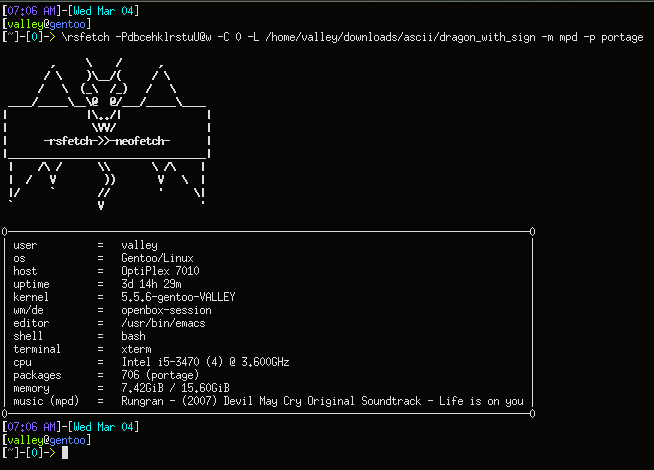Click the 'uptime' label
654x470 pixels.
31,284
